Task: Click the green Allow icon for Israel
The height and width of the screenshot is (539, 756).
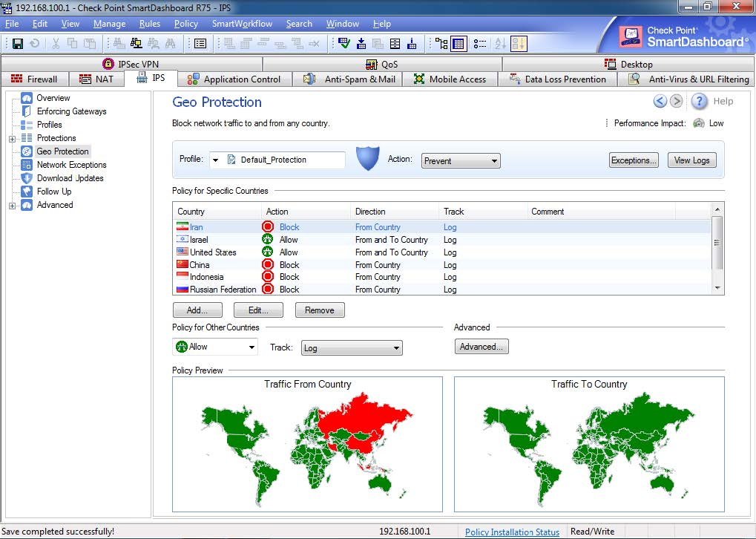Action: click(268, 240)
